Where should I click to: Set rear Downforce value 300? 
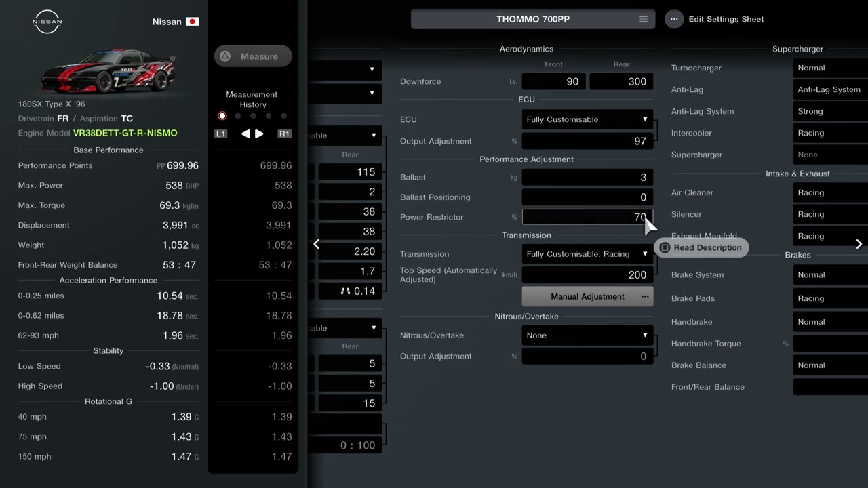coord(621,81)
